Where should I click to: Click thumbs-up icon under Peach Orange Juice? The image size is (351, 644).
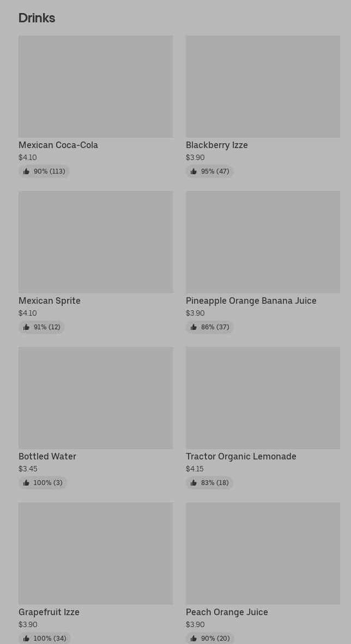193,639
